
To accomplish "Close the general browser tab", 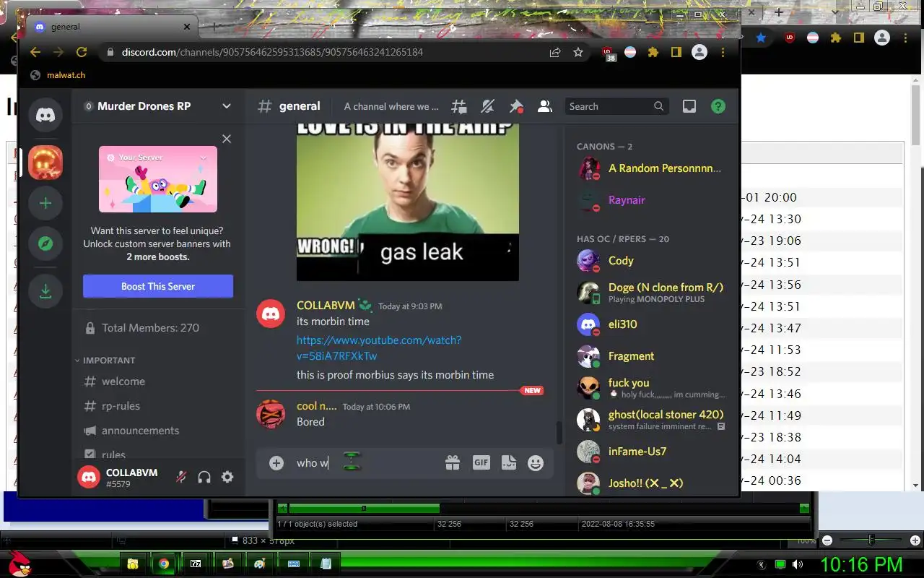I will click(187, 27).
